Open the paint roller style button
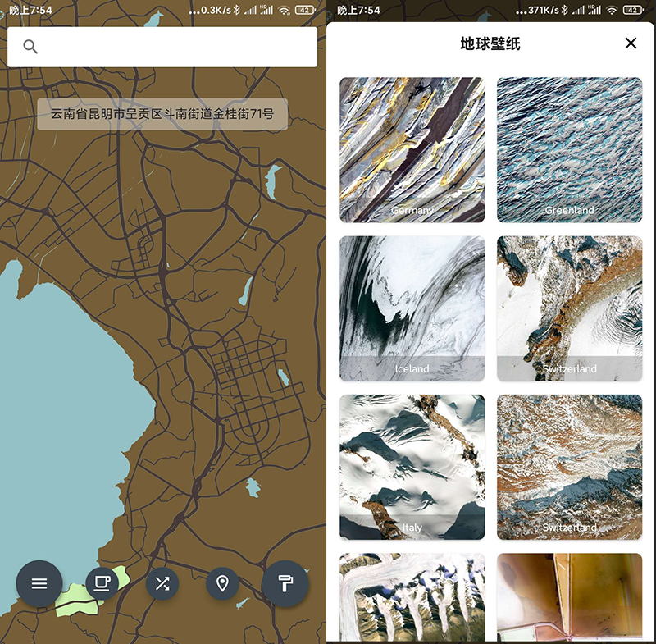This screenshot has height=644, width=656. click(285, 583)
